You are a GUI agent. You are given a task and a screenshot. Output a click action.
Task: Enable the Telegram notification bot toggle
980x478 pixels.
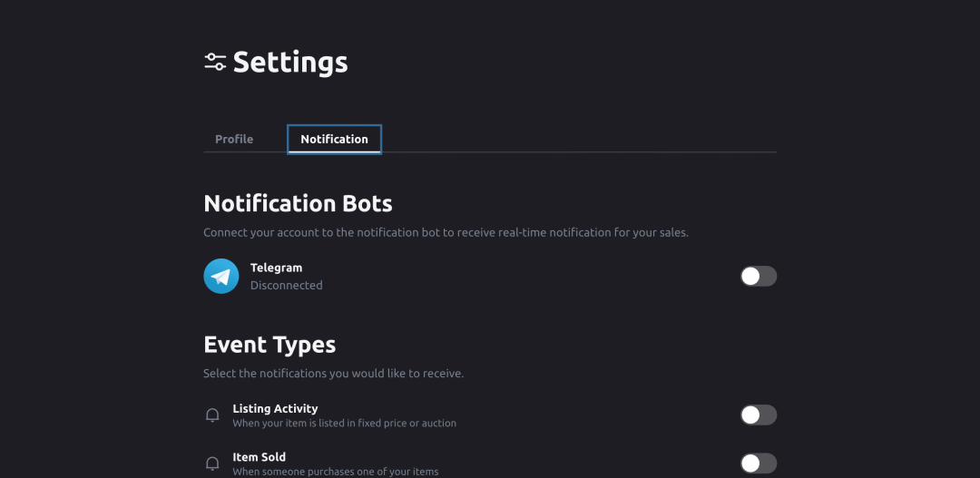pos(758,276)
